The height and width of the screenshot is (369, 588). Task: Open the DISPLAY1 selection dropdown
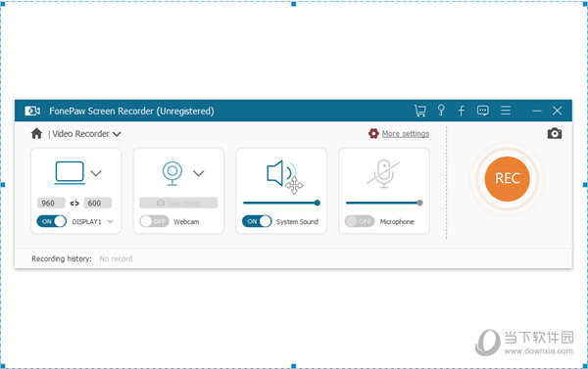coord(110,221)
